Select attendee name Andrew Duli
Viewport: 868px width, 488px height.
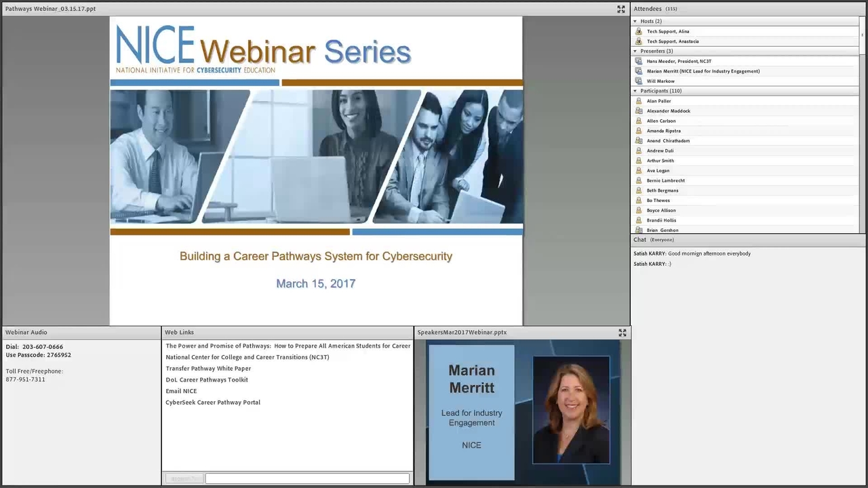(660, 150)
